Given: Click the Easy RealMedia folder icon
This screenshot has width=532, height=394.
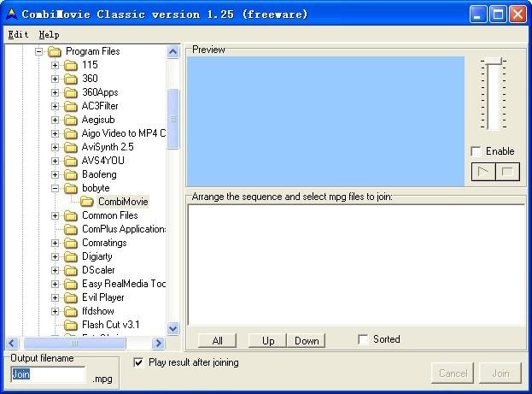Looking at the screenshot, I should pyautogui.click(x=71, y=284).
